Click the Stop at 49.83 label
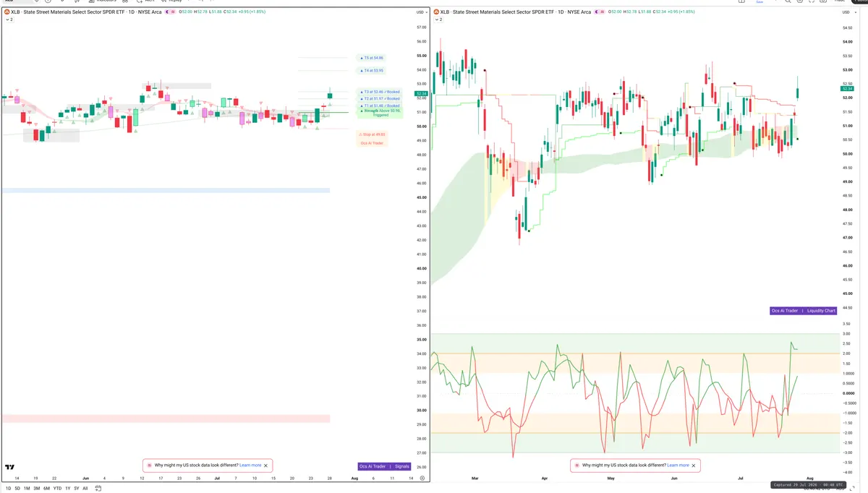This screenshot has width=868, height=493. 372,134
